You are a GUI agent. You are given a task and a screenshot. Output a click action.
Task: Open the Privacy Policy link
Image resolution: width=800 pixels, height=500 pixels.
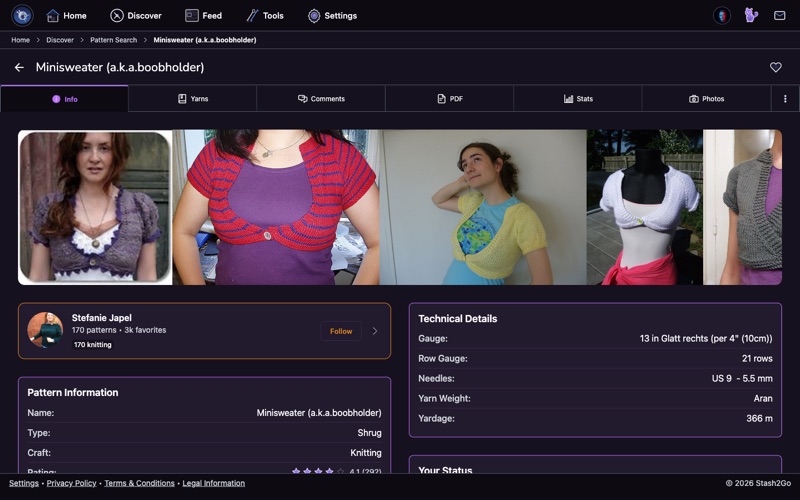[x=71, y=483]
